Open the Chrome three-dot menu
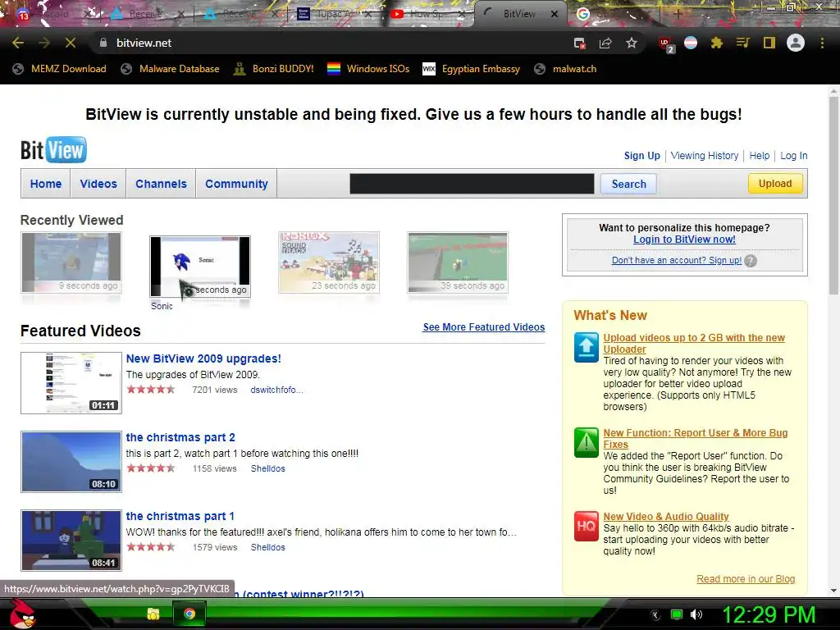 822,43
